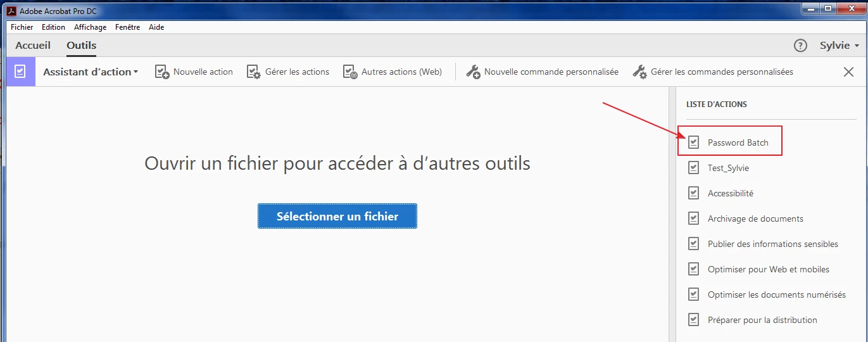Open the Affichage menu
The height and width of the screenshot is (342, 868).
pos(90,27)
